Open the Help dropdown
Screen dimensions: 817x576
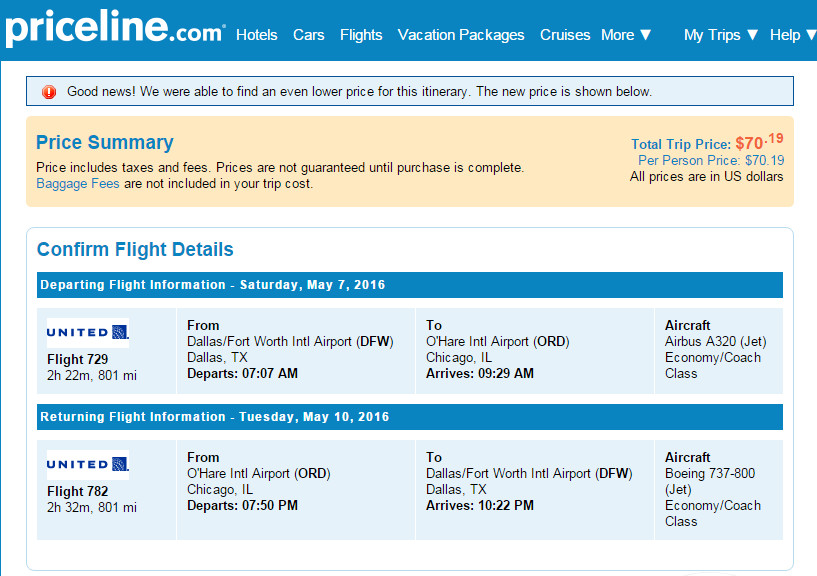[x=790, y=34]
